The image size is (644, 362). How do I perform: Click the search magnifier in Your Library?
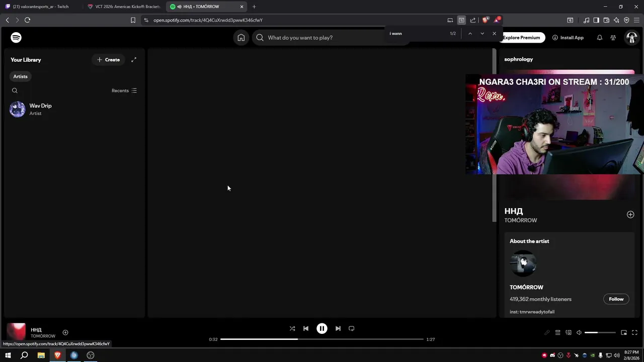15,90
